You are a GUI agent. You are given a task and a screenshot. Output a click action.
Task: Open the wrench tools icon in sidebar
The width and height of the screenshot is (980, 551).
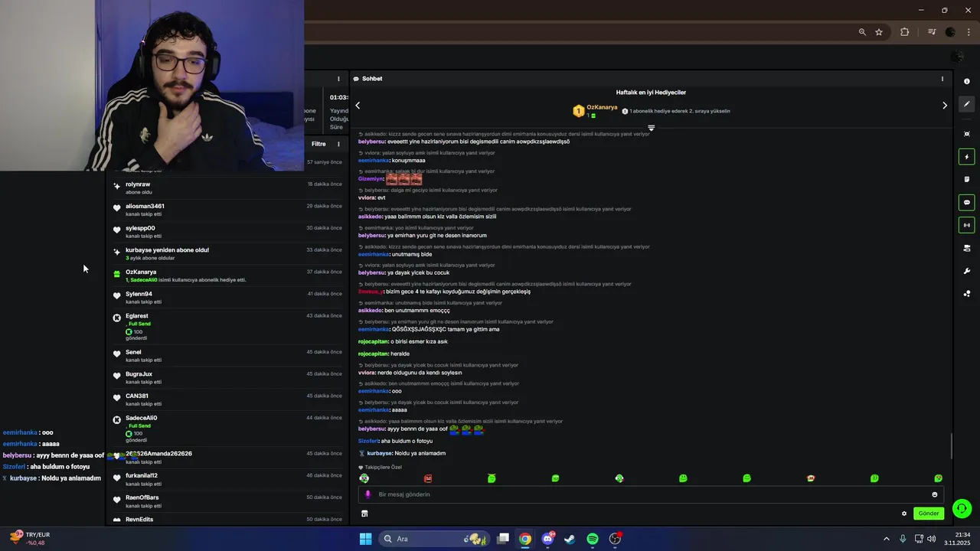click(966, 271)
